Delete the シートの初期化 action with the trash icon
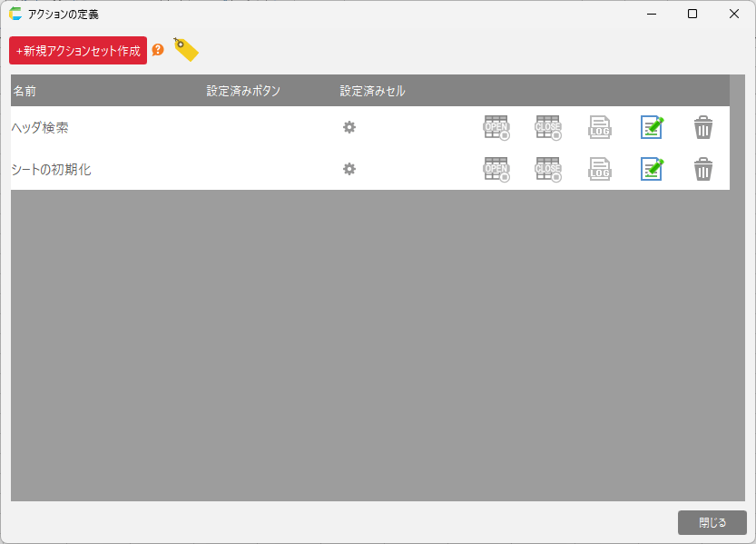 703,169
